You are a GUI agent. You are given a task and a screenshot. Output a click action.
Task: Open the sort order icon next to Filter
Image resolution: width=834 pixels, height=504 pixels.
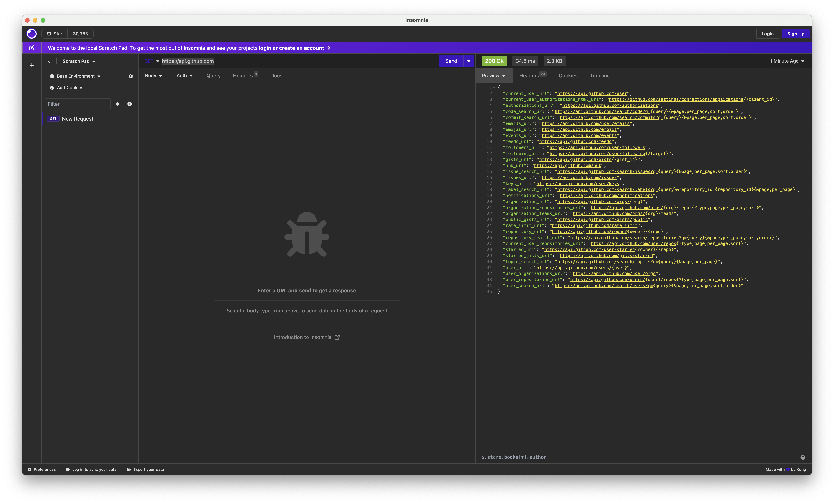pyautogui.click(x=118, y=104)
